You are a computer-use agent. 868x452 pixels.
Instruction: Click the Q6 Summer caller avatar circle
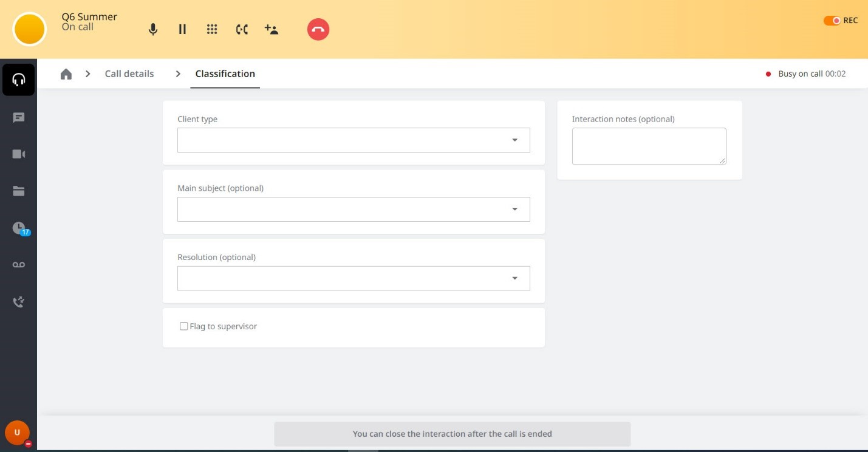(29, 29)
